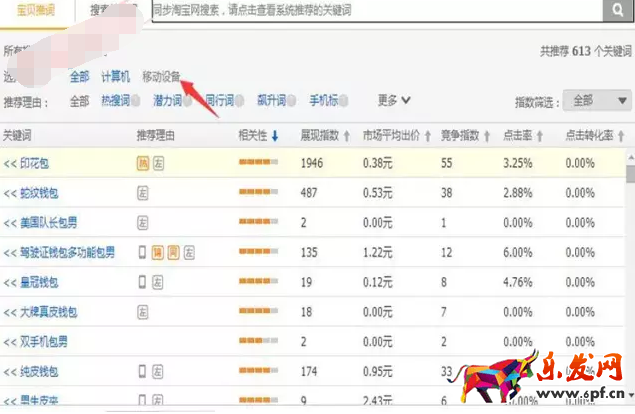Sort by 相关性 down arrow
The image size is (635, 414).
(275, 136)
